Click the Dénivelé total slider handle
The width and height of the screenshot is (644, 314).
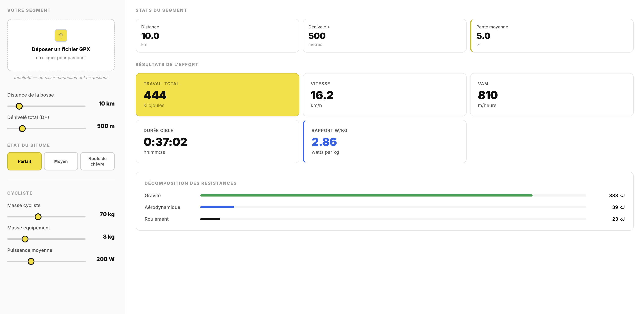(x=22, y=129)
